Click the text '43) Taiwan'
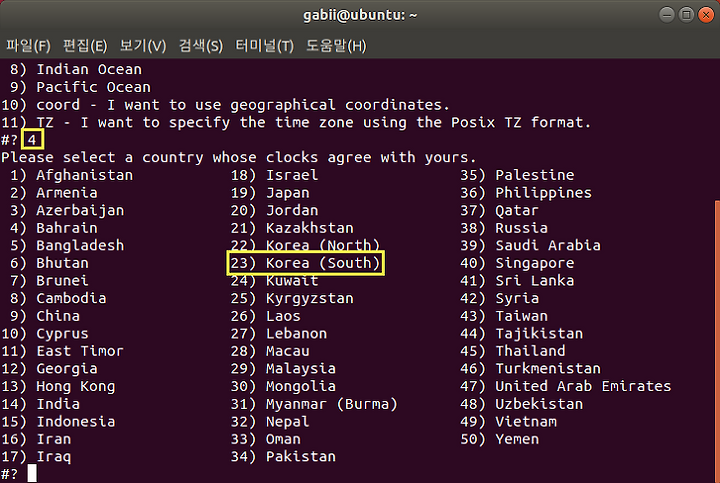This screenshot has height=483, width=720. point(504,316)
